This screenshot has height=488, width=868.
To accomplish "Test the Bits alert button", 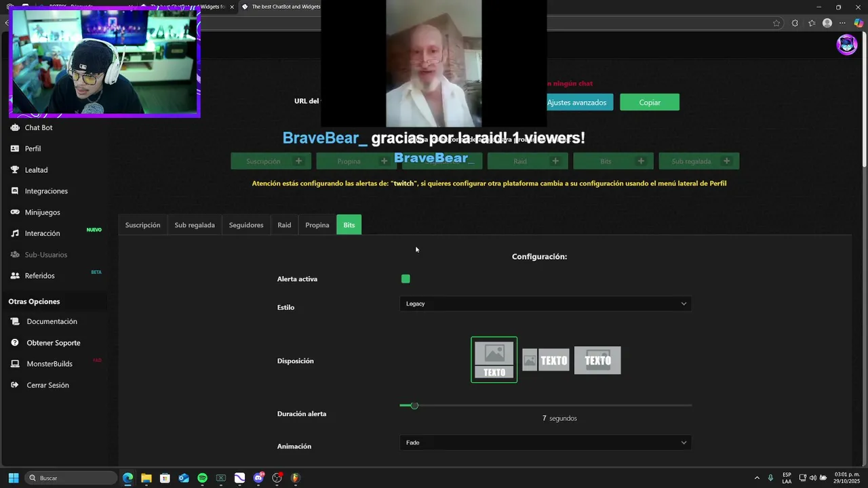I will [613, 161].
